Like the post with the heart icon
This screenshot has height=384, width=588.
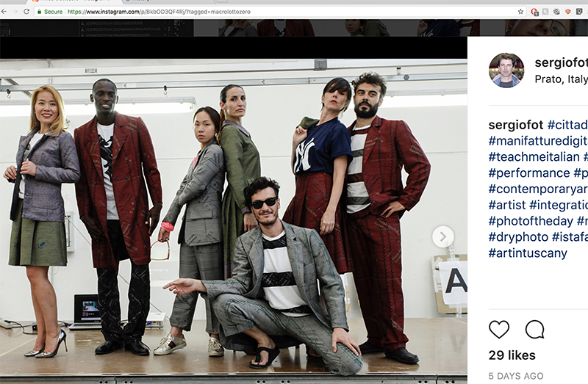(x=499, y=330)
